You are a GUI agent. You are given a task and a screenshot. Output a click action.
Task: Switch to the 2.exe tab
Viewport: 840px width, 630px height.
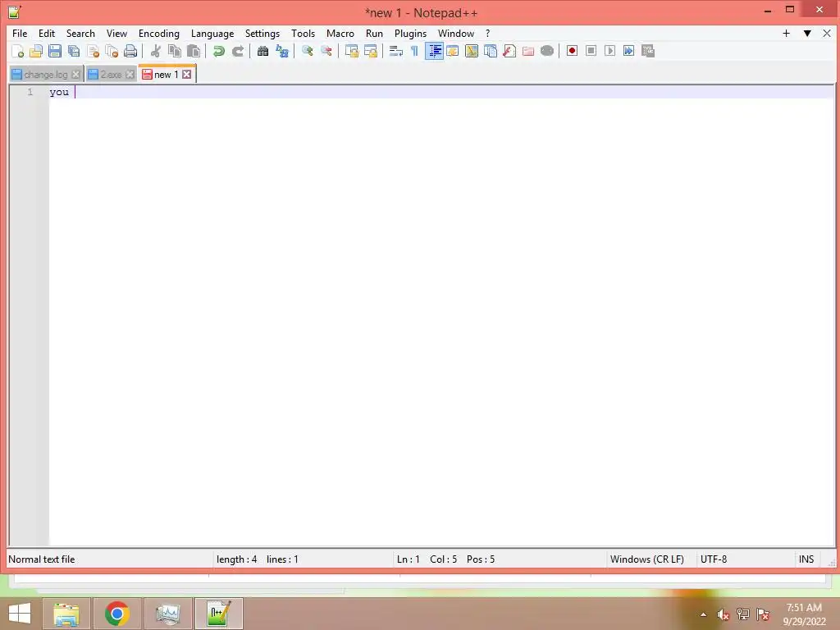(x=111, y=75)
